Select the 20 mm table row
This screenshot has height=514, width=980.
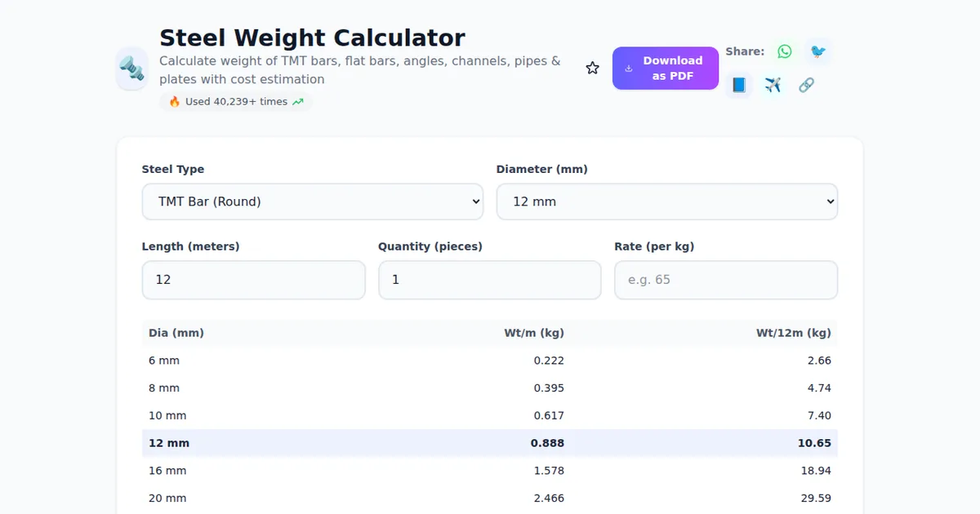[x=489, y=498]
